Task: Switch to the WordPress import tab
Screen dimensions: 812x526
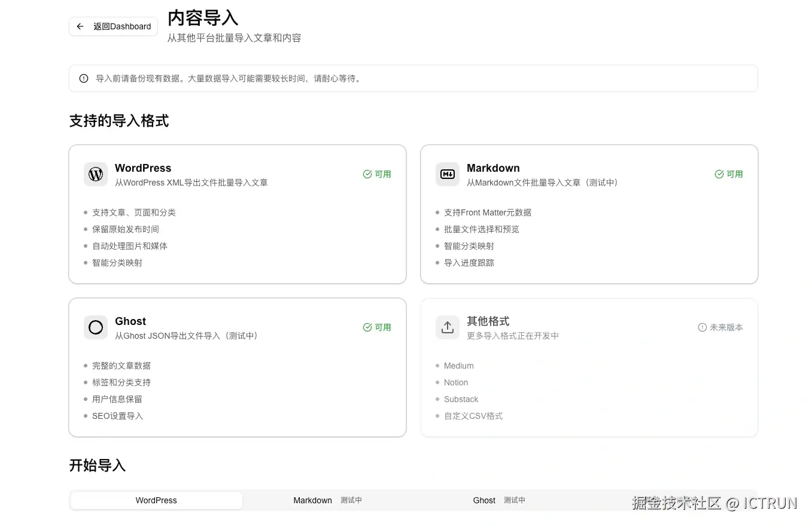Action: click(156, 500)
